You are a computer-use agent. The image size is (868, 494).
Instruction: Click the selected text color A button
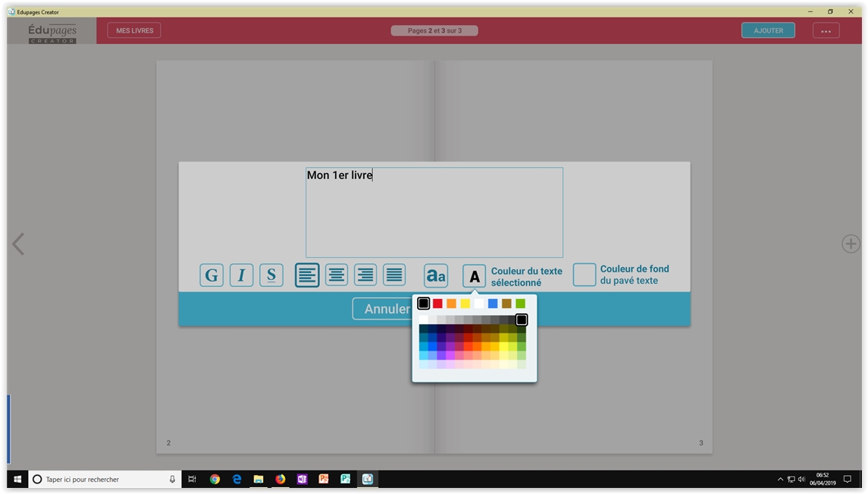(474, 276)
